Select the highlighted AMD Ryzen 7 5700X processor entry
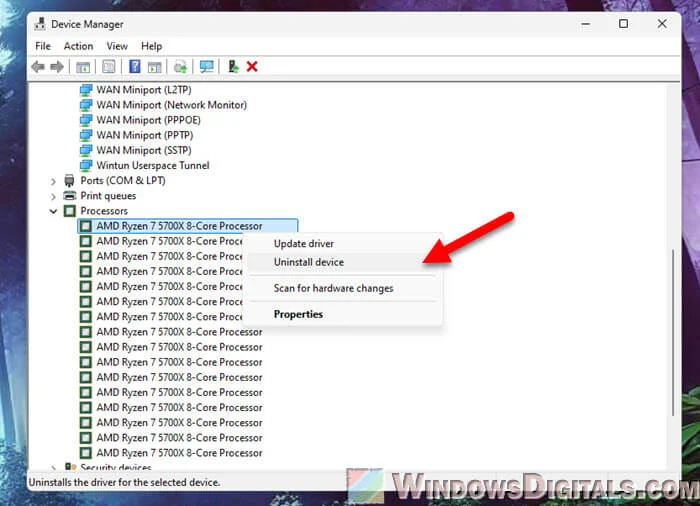 coord(188,226)
